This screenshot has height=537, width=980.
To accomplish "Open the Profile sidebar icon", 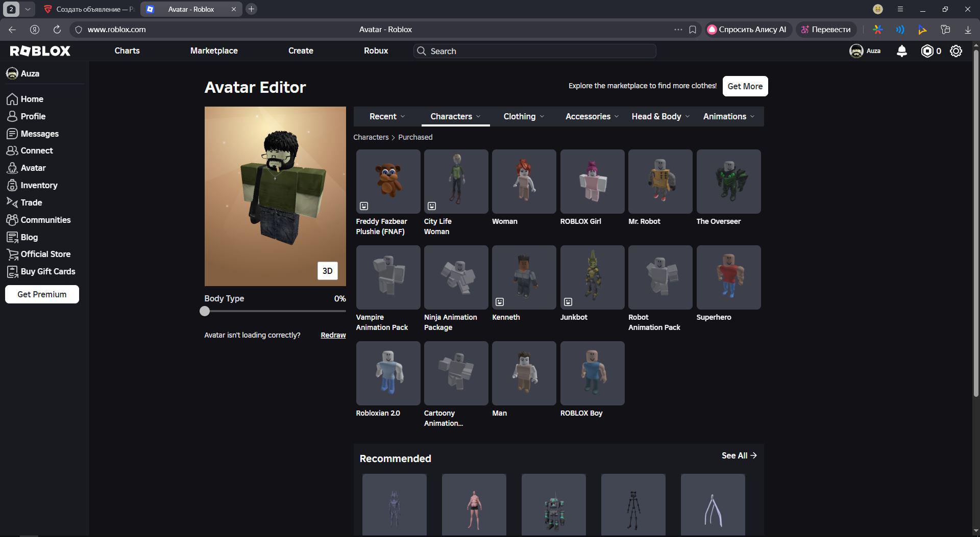I will tap(12, 116).
